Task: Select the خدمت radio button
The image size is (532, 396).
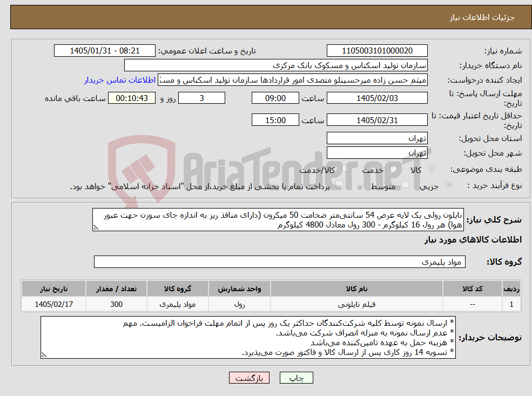Action: click(394, 169)
